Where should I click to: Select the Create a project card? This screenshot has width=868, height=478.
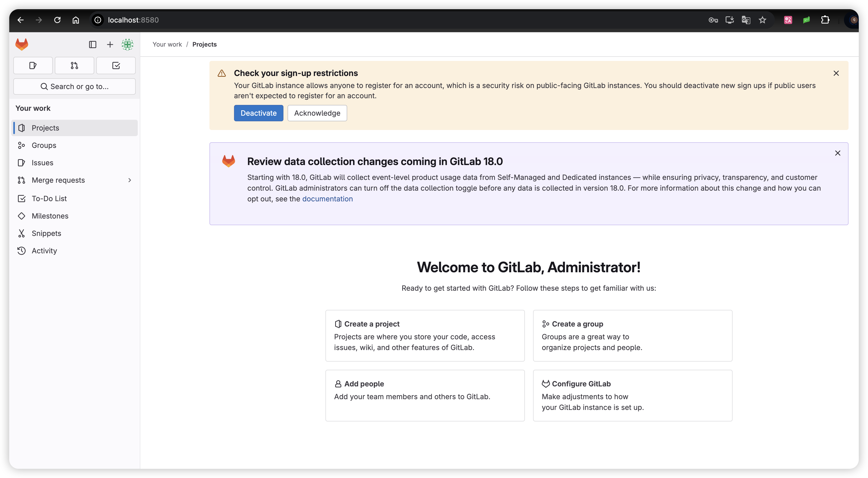click(425, 335)
